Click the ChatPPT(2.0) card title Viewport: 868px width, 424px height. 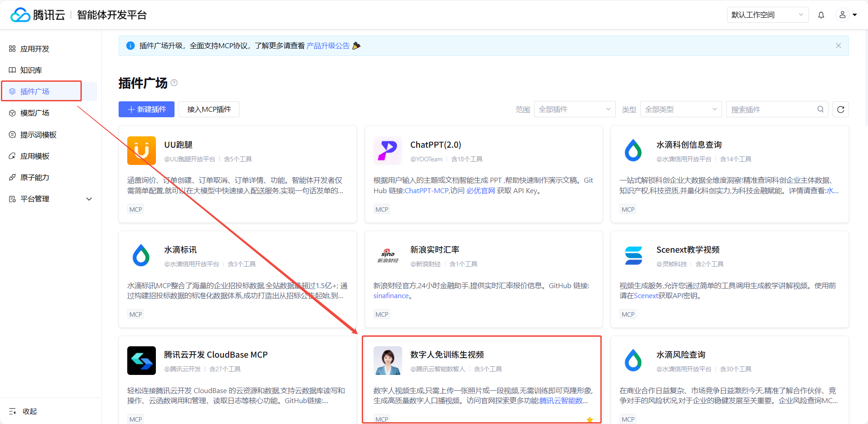point(435,145)
